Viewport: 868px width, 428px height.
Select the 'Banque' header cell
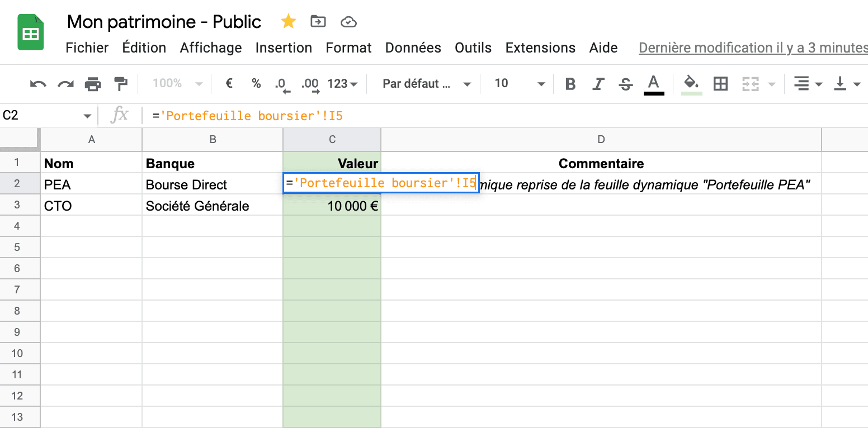tap(213, 163)
